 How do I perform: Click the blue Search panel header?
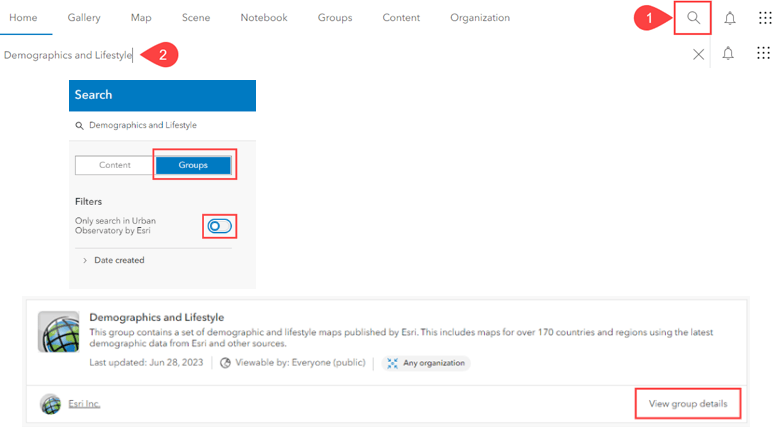[162, 96]
